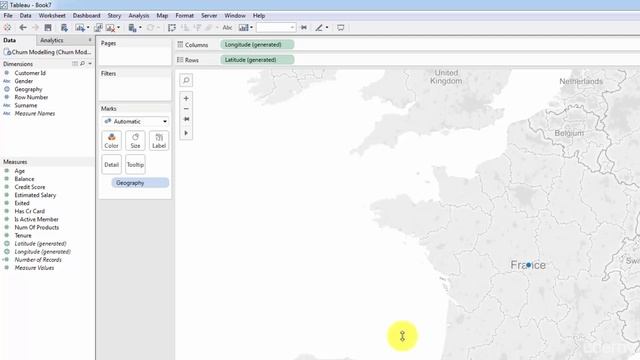Click the Geography pill on Marks card
640x360 pixels.
(x=140, y=183)
